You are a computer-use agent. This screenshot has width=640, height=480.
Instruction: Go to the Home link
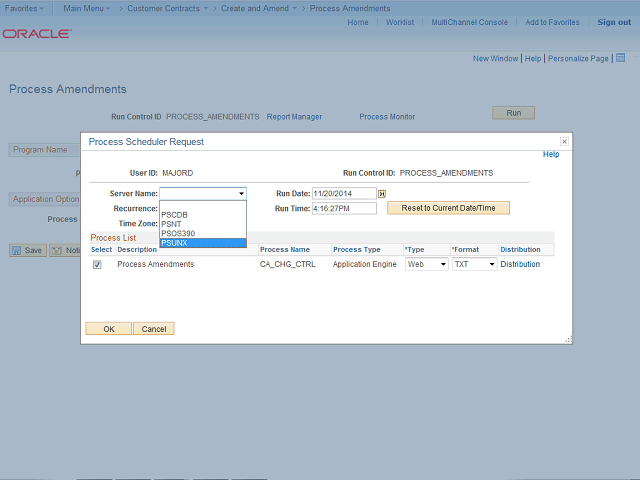[358, 22]
